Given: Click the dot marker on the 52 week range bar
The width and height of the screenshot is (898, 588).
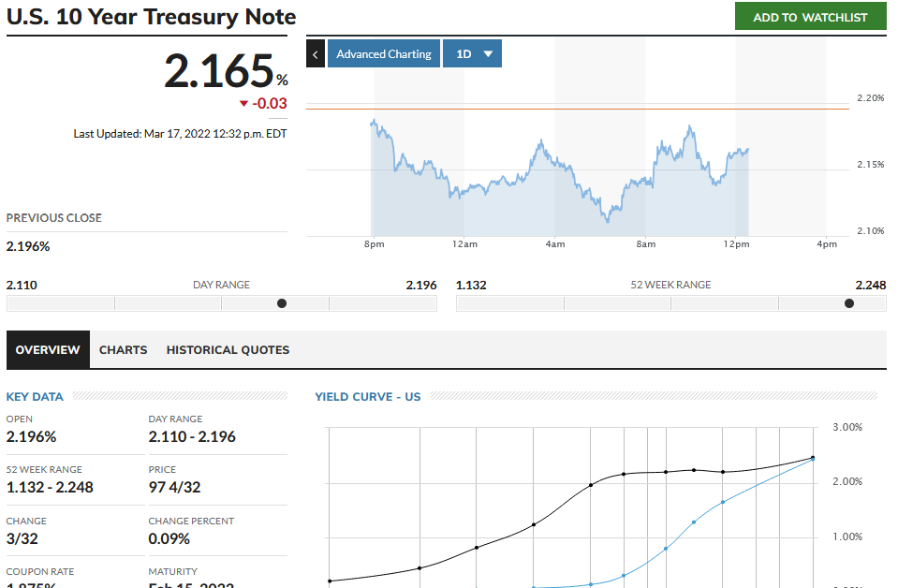Looking at the screenshot, I should [849, 303].
